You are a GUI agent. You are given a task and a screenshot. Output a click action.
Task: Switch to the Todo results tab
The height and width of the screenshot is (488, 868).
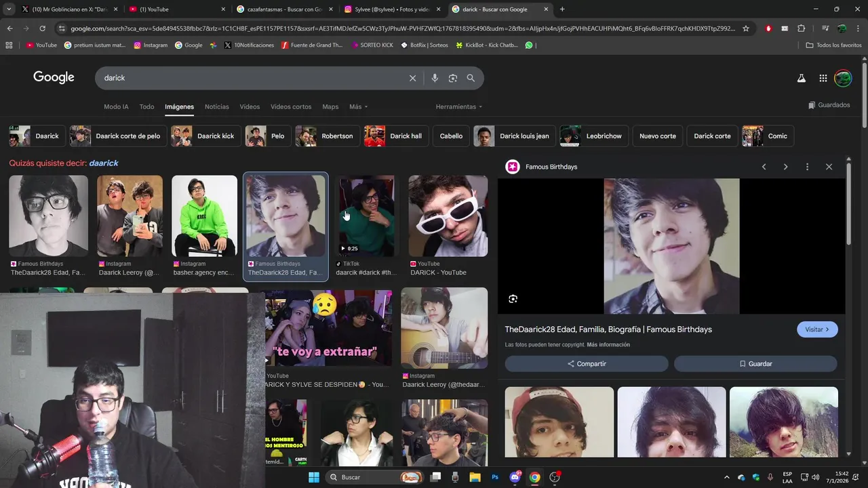[146, 107]
